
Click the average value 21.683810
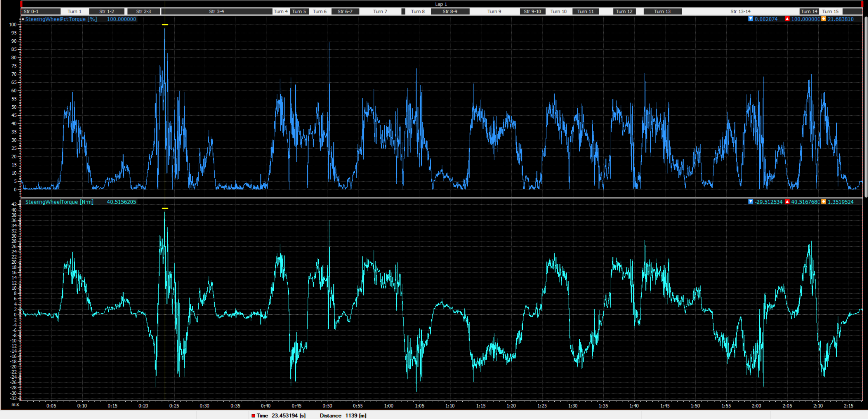click(x=841, y=19)
